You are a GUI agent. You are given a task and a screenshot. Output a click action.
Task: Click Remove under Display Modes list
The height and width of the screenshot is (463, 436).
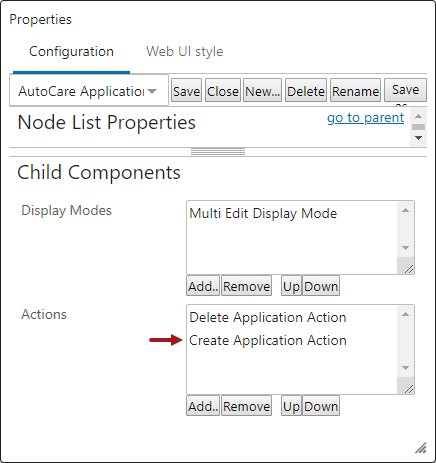click(246, 286)
